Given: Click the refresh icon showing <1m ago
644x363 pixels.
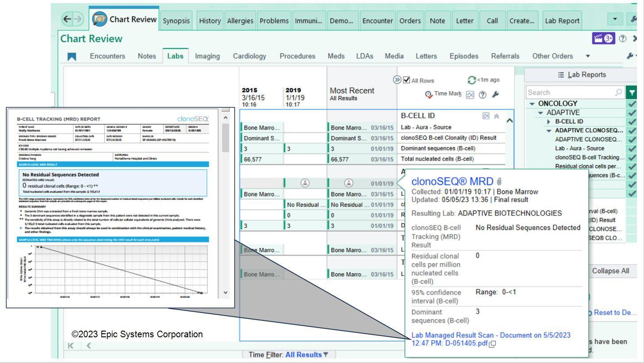Looking at the screenshot, I should pyautogui.click(x=471, y=80).
